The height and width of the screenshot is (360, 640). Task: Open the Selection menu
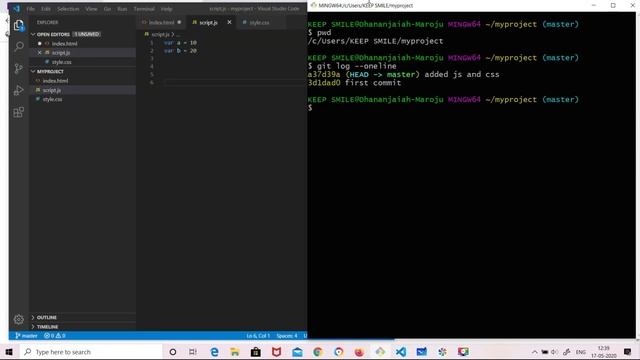click(68, 9)
